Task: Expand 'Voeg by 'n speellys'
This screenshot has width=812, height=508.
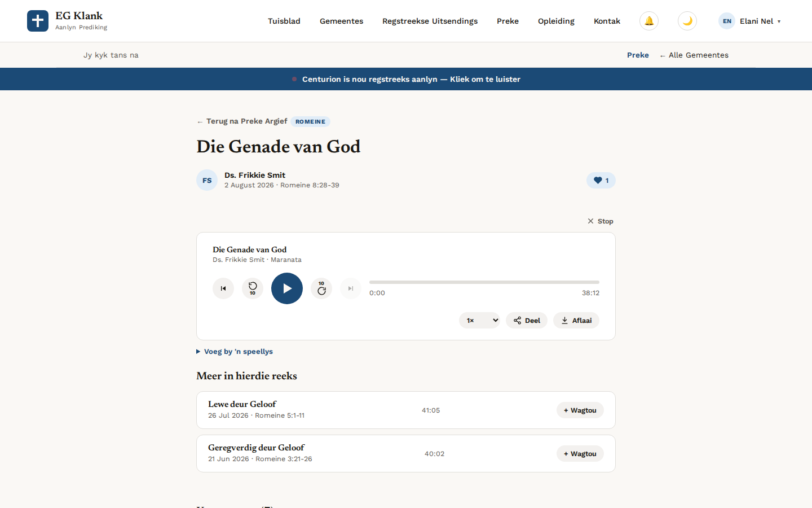Action: pyautogui.click(x=235, y=352)
